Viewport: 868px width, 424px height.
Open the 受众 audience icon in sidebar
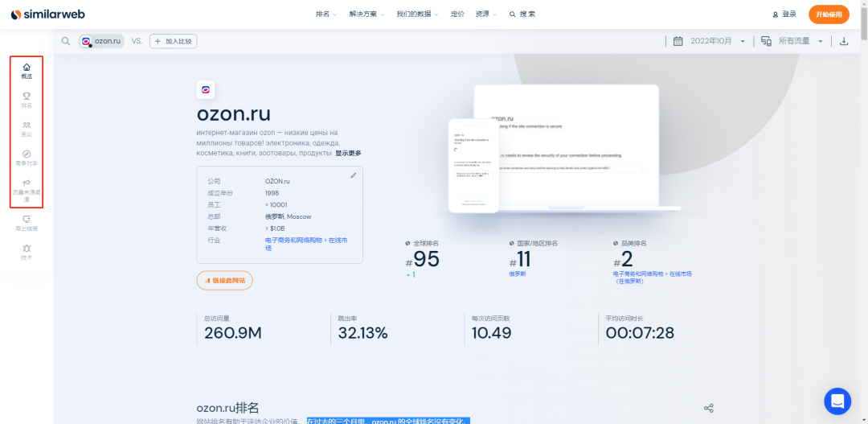pos(27,125)
